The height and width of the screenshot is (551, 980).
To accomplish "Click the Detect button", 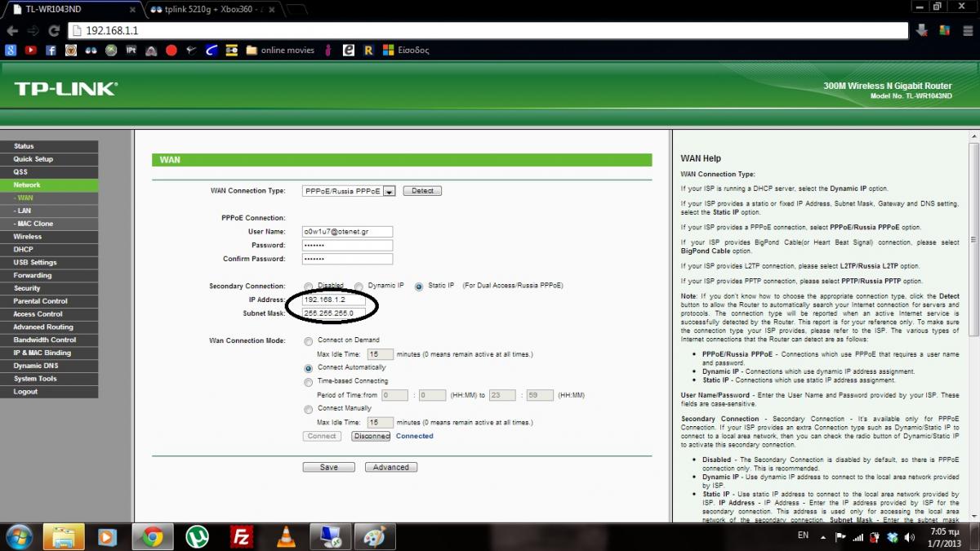I will pos(422,191).
